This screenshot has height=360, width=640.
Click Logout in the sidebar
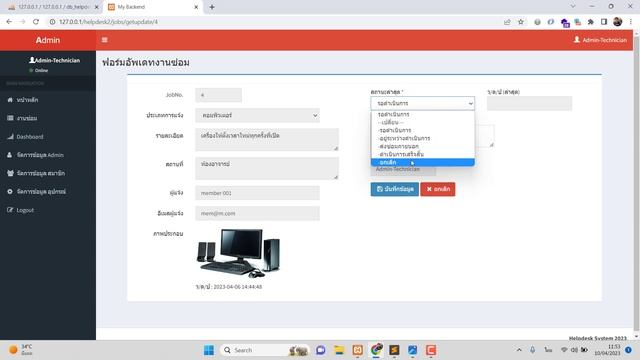coord(48,210)
